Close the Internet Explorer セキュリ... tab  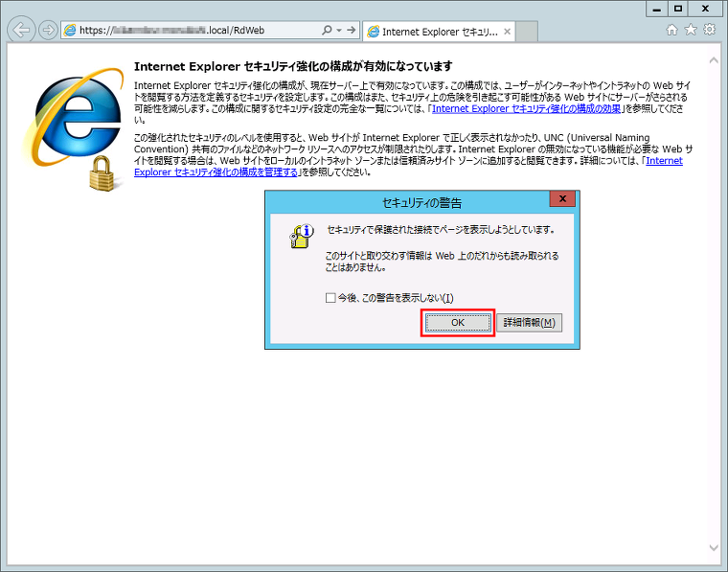tap(507, 32)
